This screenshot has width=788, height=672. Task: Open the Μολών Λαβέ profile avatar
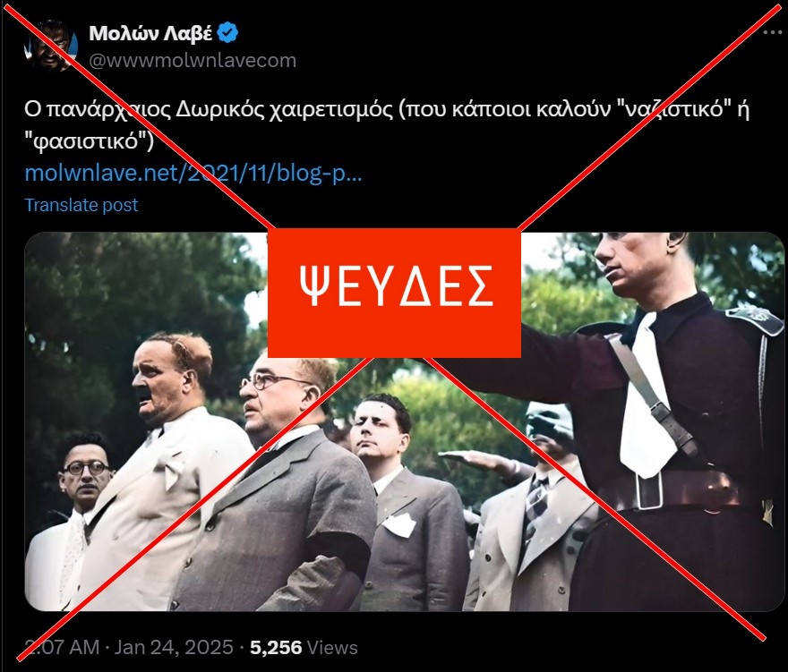click(51, 47)
